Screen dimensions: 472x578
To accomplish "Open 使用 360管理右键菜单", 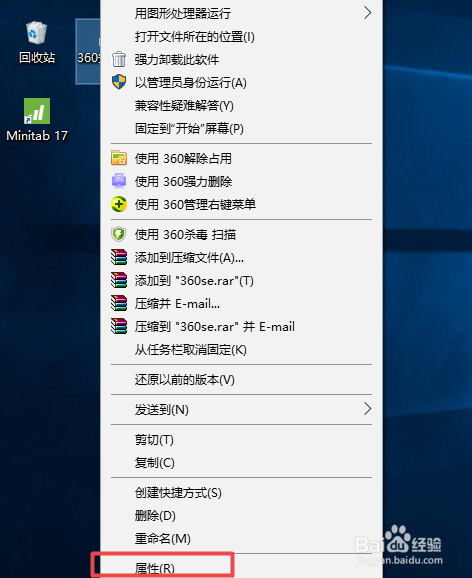I will coord(242,204).
